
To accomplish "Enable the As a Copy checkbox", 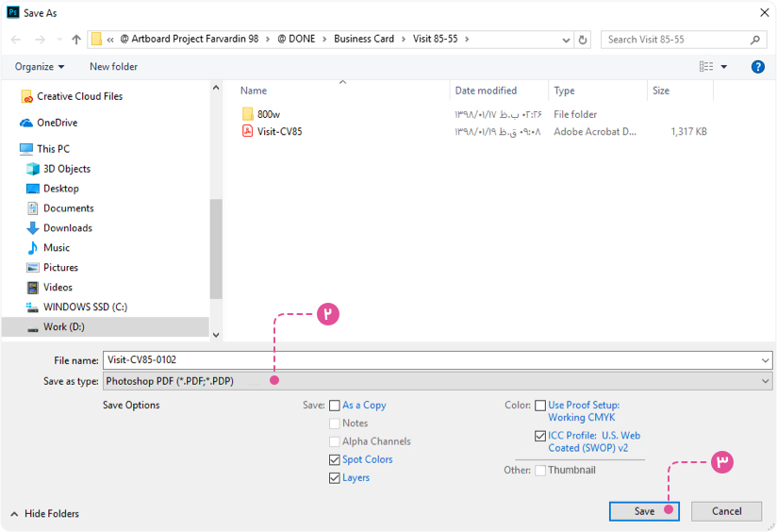I will [335, 406].
